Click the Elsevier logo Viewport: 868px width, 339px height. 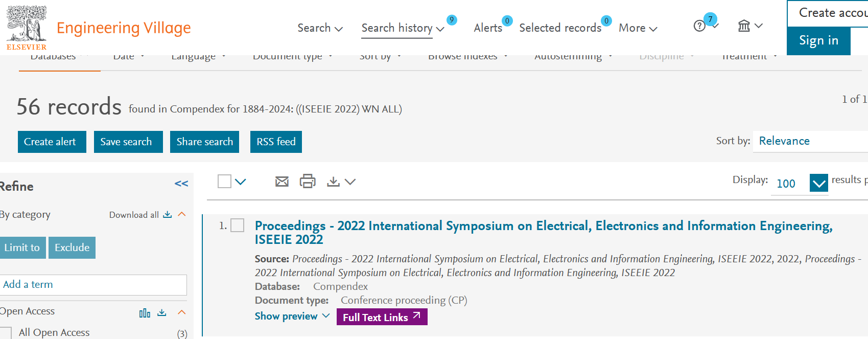(27, 28)
